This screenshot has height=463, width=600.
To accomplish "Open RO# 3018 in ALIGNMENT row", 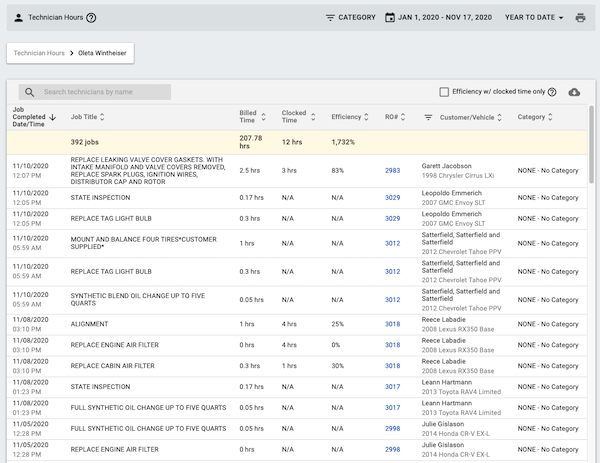I will point(392,324).
